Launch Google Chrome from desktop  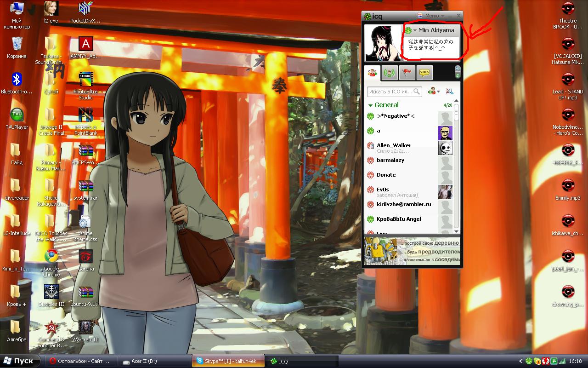[x=51, y=263]
